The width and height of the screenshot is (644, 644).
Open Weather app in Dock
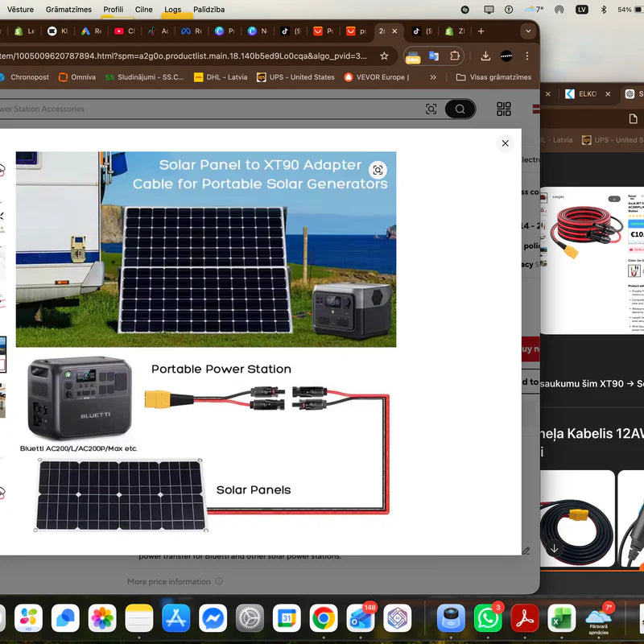(x=598, y=617)
